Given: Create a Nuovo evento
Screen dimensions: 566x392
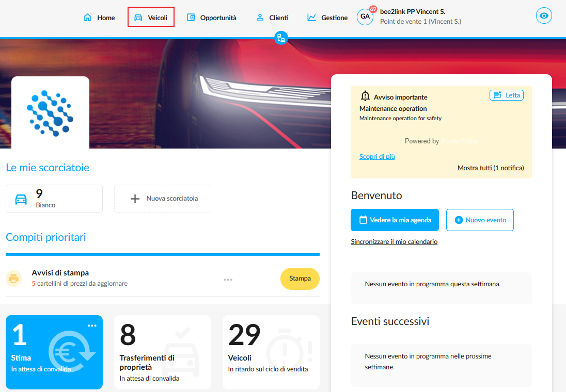Looking at the screenshot, I should pyautogui.click(x=480, y=220).
